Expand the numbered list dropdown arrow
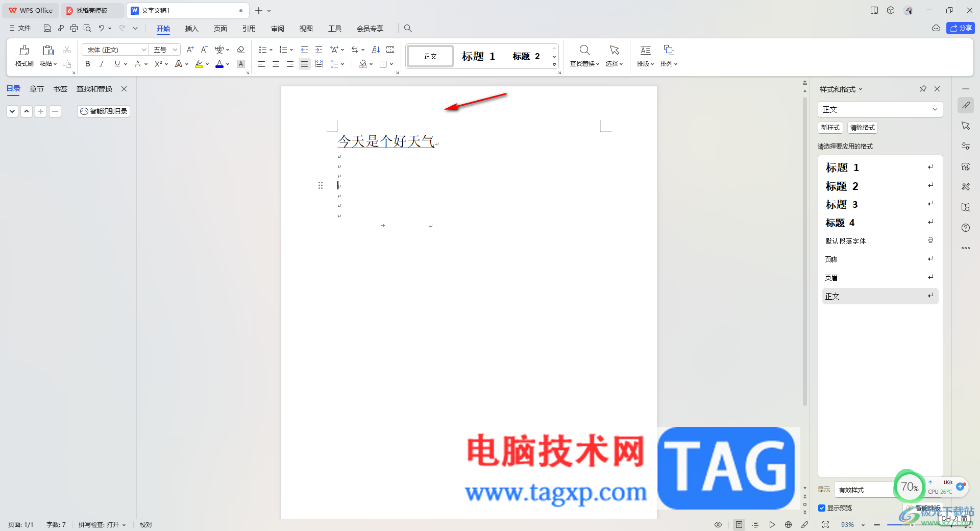This screenshot has height=531, width=980. coord(291,50)
